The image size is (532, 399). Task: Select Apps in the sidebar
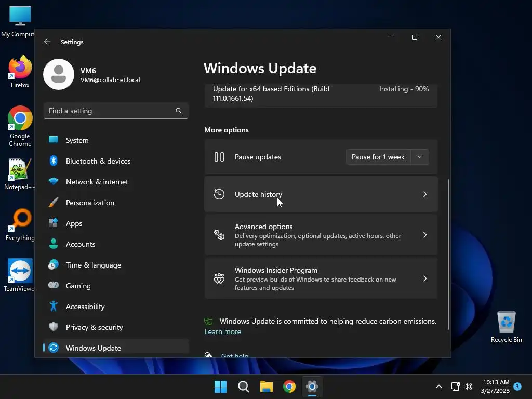(x=116, y=223)
